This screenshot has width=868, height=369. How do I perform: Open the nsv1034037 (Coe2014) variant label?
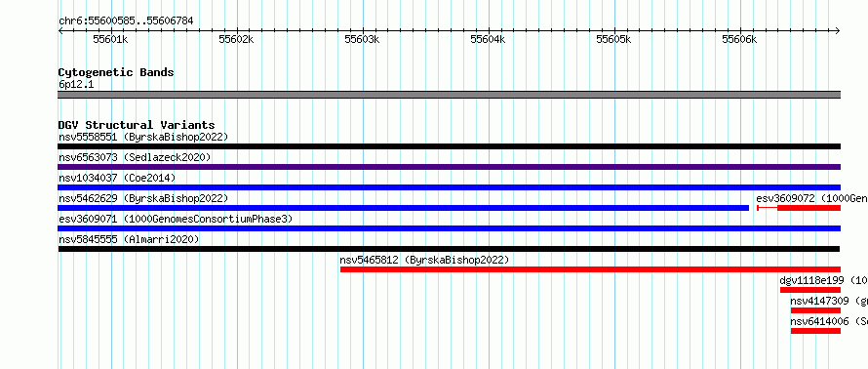(117, 178)
